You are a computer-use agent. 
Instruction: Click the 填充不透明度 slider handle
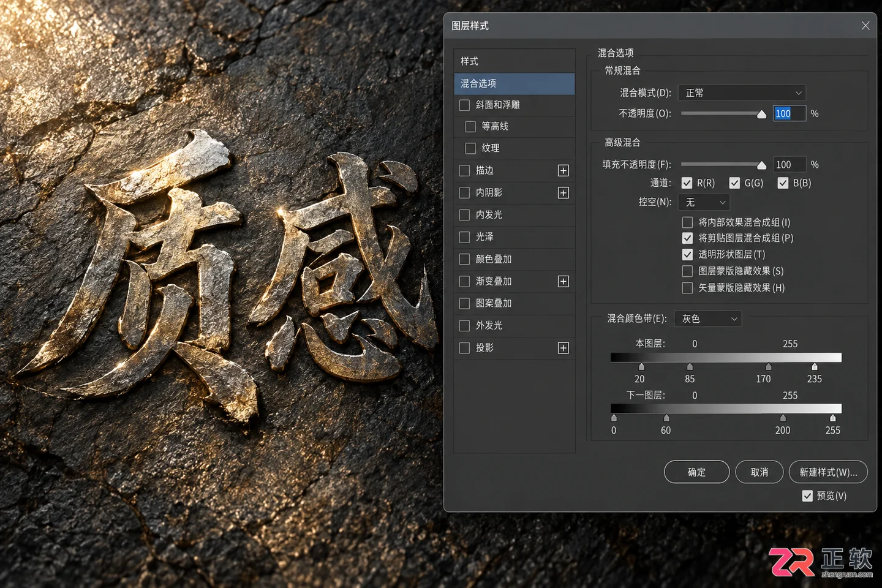pyautogui.click(x=761, y=165)
